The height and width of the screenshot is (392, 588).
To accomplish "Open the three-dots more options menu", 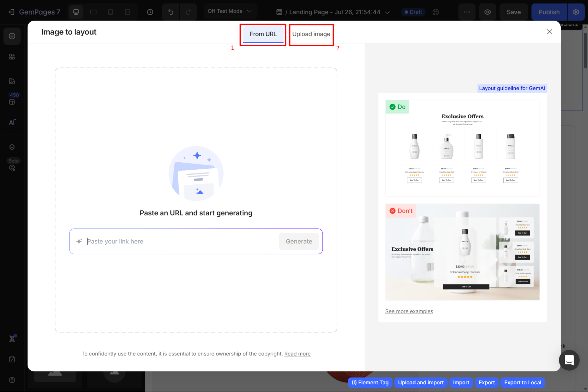I will click(467, 12).
